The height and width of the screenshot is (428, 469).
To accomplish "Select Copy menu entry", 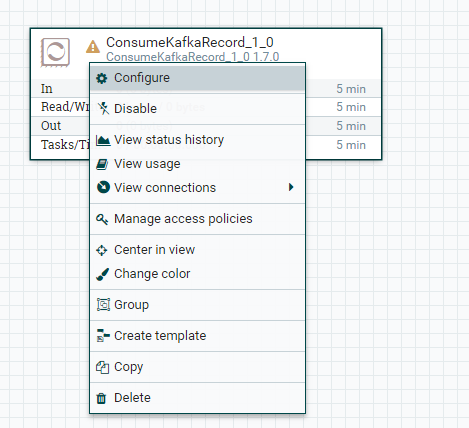I will 197,367.
